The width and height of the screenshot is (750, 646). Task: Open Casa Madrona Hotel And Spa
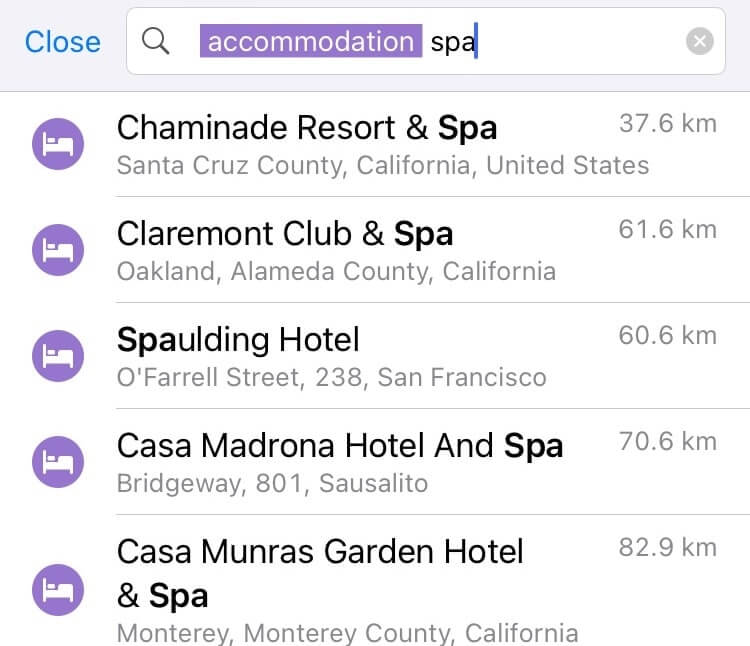click(340, 446)
